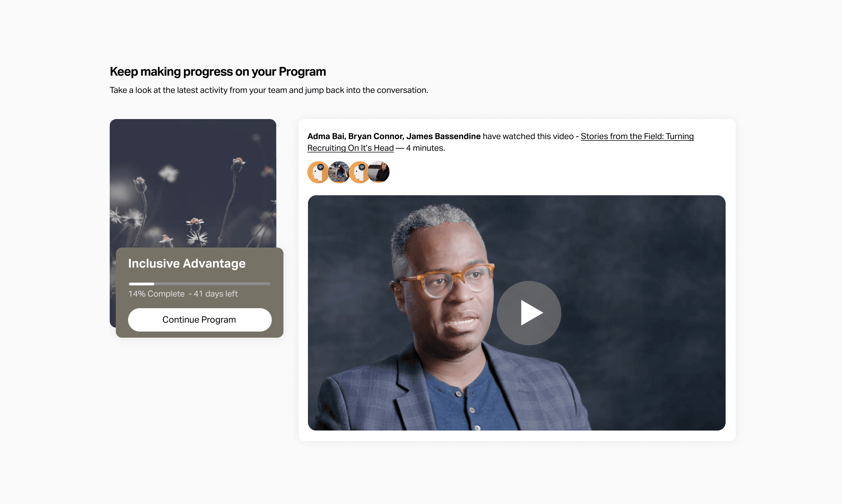Screen dimensions: 842x504
Task: Open the third avatar with orange head icon
Action: click(359, 172)
